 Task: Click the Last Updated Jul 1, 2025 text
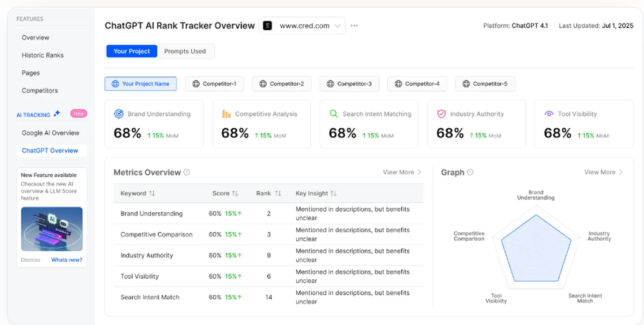[x=596, y=26]
